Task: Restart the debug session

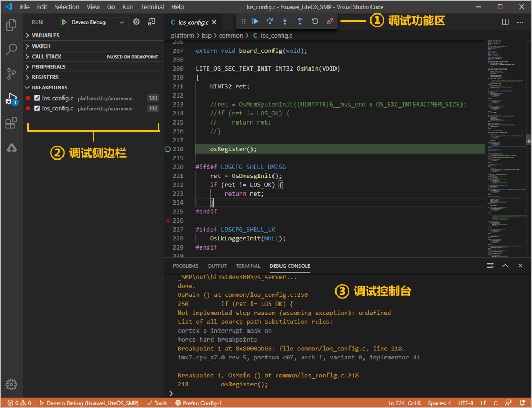Action: pos(315,22)
